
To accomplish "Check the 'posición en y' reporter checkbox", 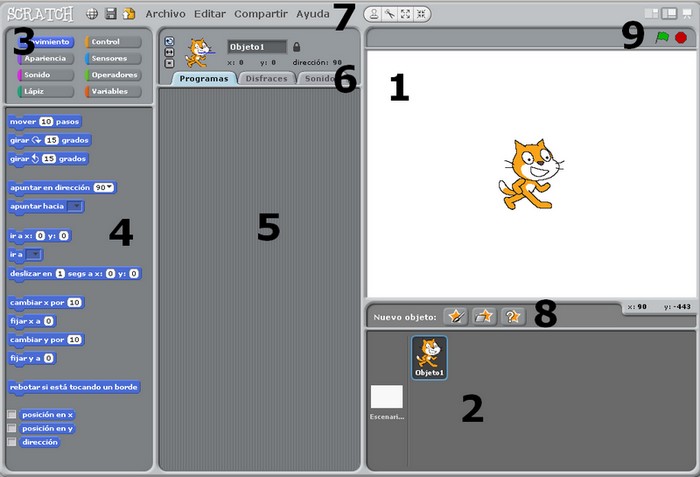I will pos(12,428).
